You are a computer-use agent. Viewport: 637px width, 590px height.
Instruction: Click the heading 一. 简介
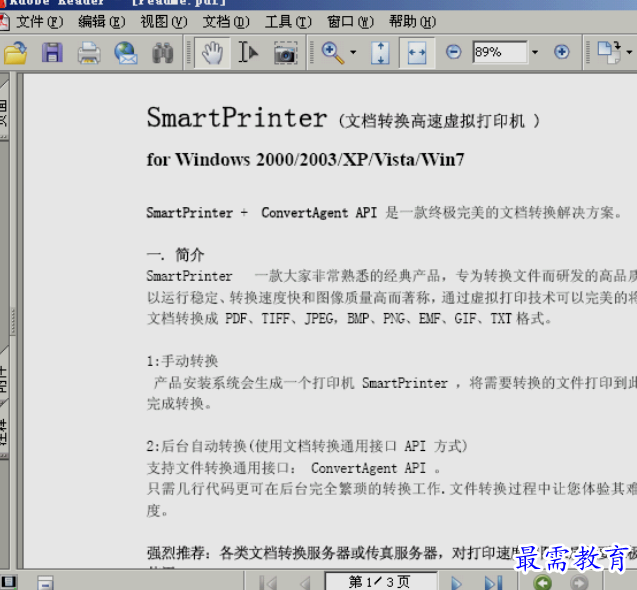click(175, 255)
